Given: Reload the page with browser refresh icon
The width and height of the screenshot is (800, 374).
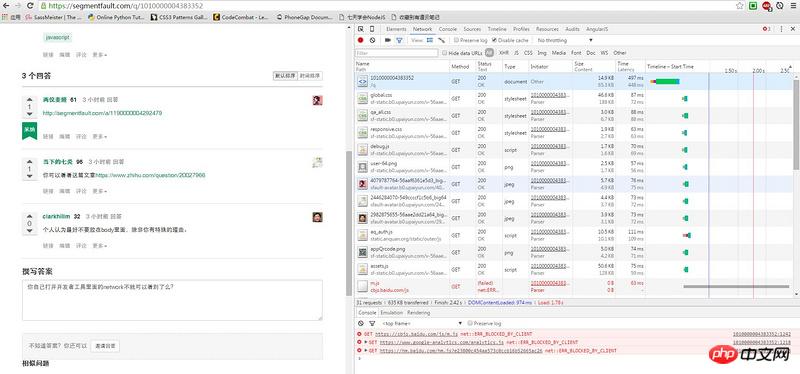Looking at the screenshot, I should click(x=30, y=6).
